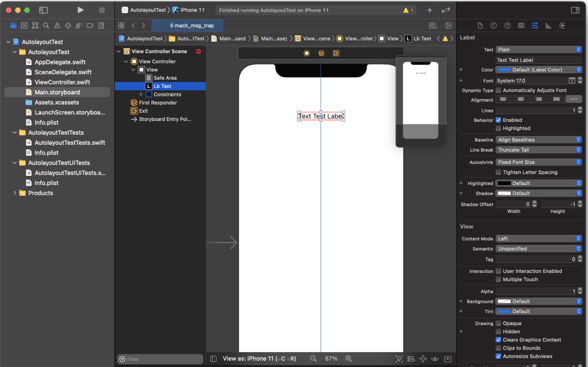Click View as: iPhone 11 button
588x367 pixels.
[259, 359]
